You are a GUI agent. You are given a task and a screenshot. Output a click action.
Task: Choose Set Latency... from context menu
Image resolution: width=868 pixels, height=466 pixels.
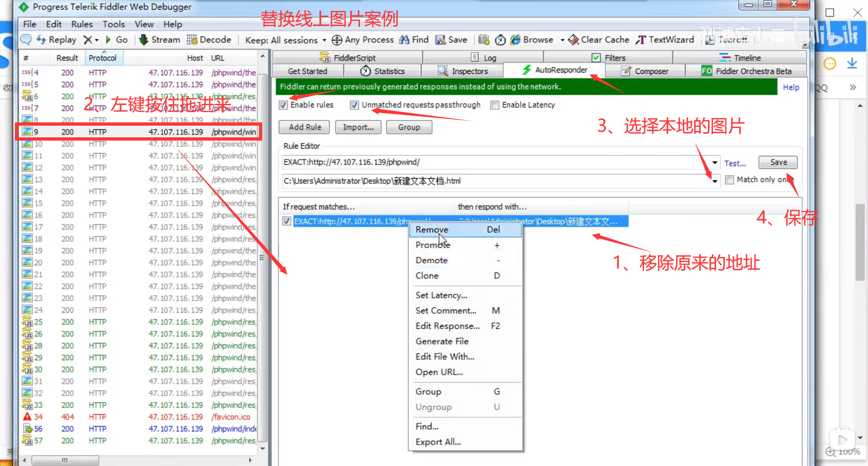465,295
